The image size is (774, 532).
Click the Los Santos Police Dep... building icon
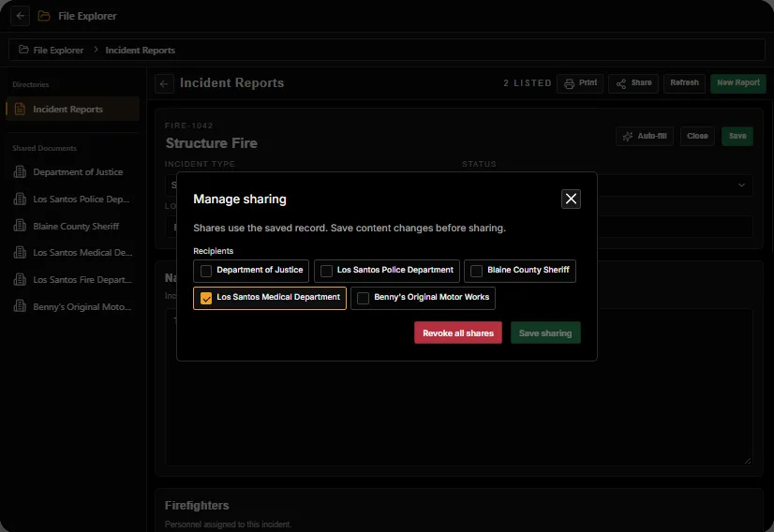[x=20, y=199]
